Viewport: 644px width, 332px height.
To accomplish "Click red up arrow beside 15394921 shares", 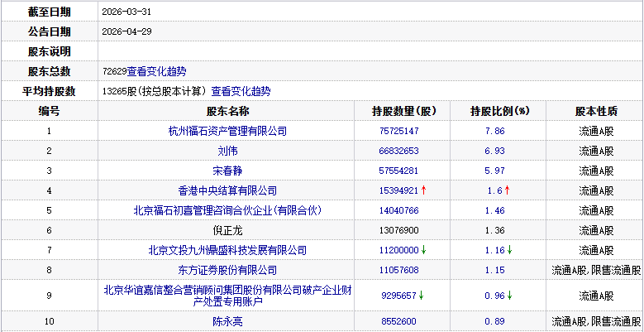I will point(424,190).
